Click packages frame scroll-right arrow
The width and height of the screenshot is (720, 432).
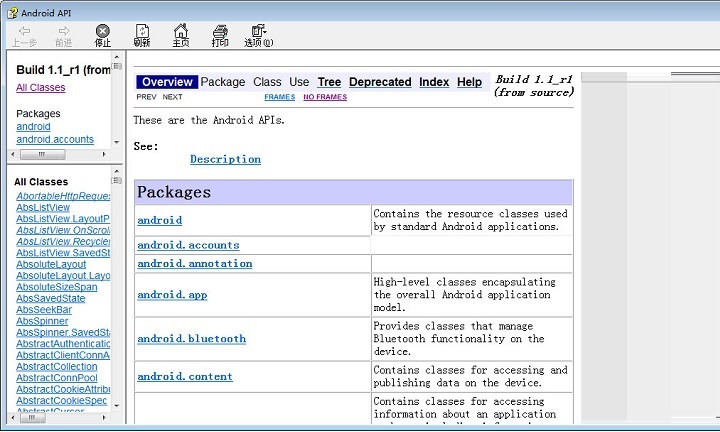[x=104, y=155]
